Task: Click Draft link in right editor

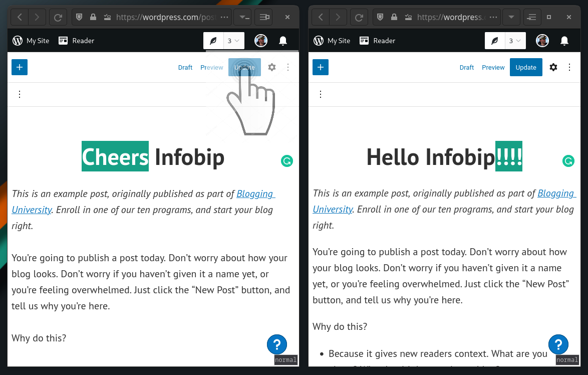Action: point(467,68)
